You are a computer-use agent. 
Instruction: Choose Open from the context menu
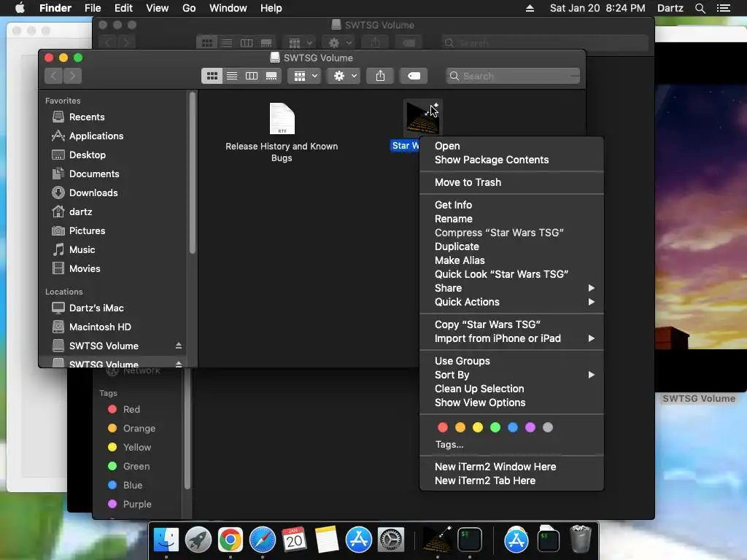(x=511, y=146)
